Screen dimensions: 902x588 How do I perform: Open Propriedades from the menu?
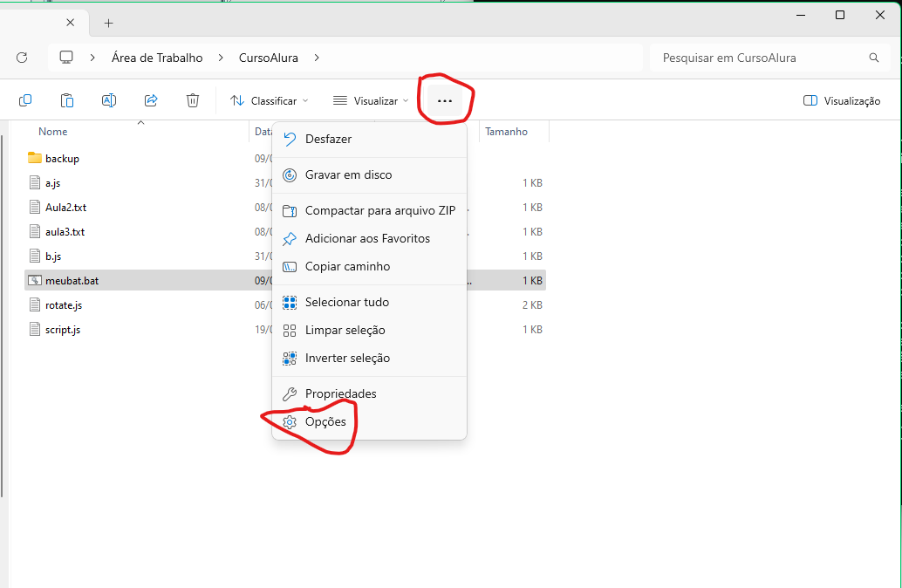point(369,394)
